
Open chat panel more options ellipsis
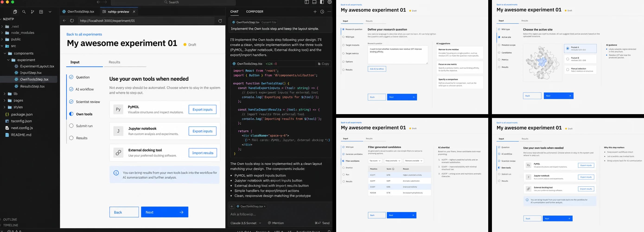(x=329, y=12)
